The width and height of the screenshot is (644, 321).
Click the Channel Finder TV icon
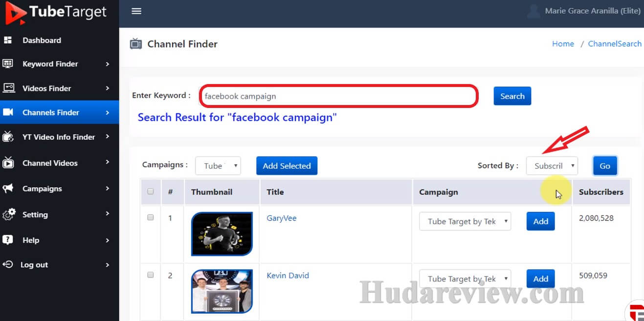pos(136,44)
